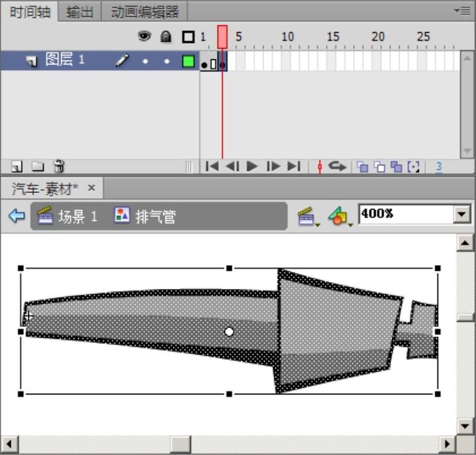Go to first frame
This screenshot has width=476, height=455.
(212, 167)
